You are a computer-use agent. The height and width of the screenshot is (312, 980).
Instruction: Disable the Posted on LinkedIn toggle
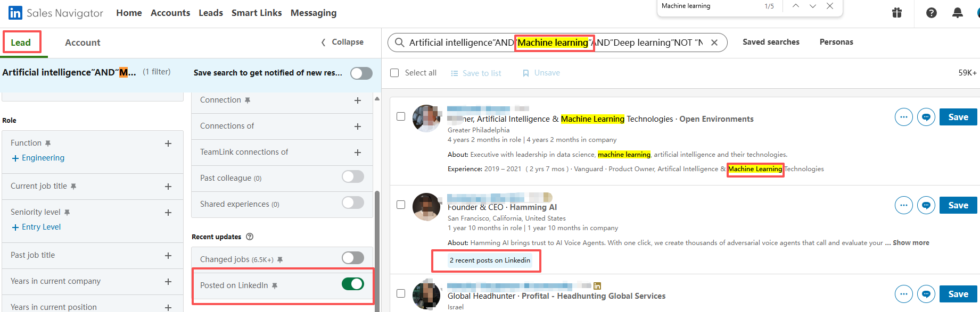tap(352, 284)
